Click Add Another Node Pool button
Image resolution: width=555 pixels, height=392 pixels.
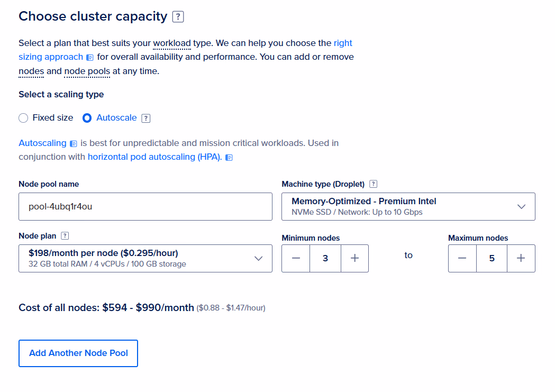pyautogui.click(x=78, y=353)
